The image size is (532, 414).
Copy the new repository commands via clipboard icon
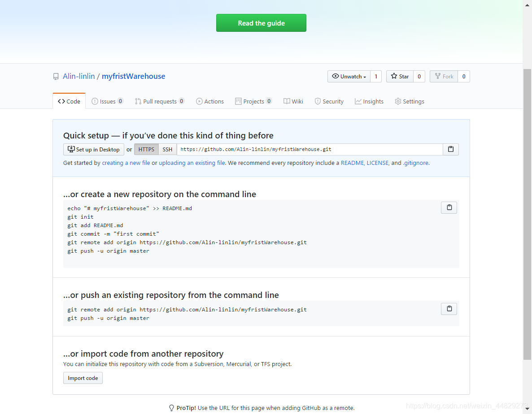[449, 207]
